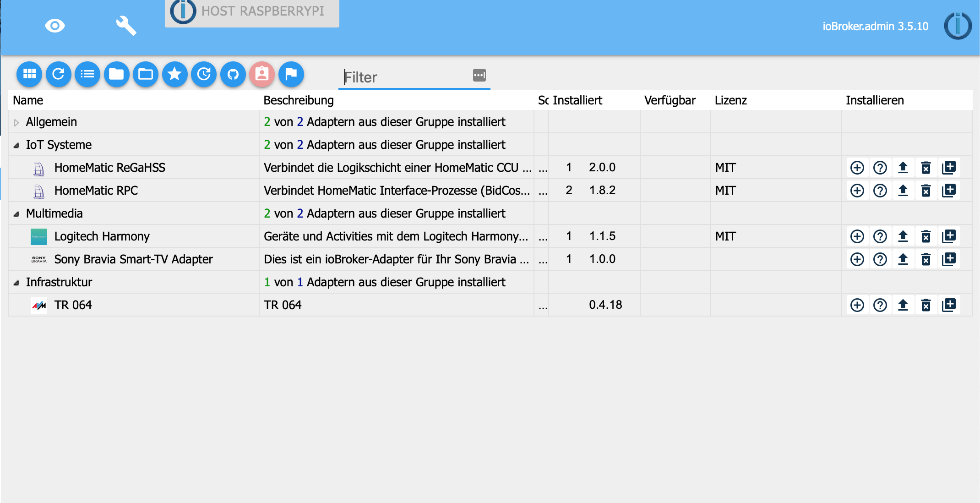Image resolution: width=980 pixels, height=503 pixels.
Task: Collapse the IoT Systeme group
Action: click(x=16, y=144)
